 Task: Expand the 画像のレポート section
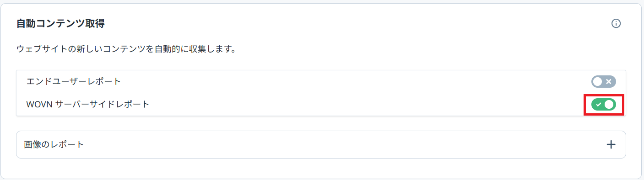pyautogui.click(x=321, y=144)
